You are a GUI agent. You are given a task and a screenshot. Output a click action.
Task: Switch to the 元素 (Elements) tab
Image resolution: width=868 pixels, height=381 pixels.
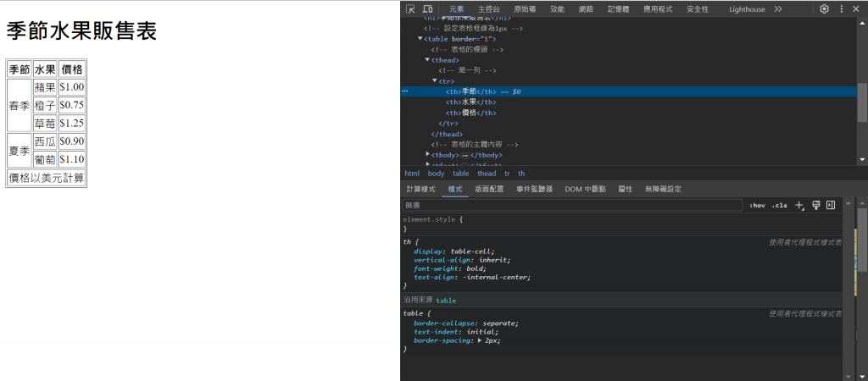pyautogui.click(x=457, y=9)
